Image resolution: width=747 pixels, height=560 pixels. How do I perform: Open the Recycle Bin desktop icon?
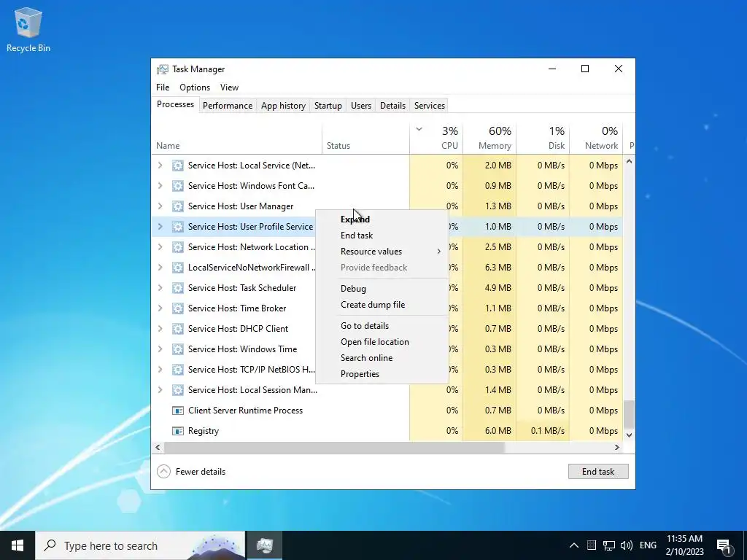tap(28, 29)
